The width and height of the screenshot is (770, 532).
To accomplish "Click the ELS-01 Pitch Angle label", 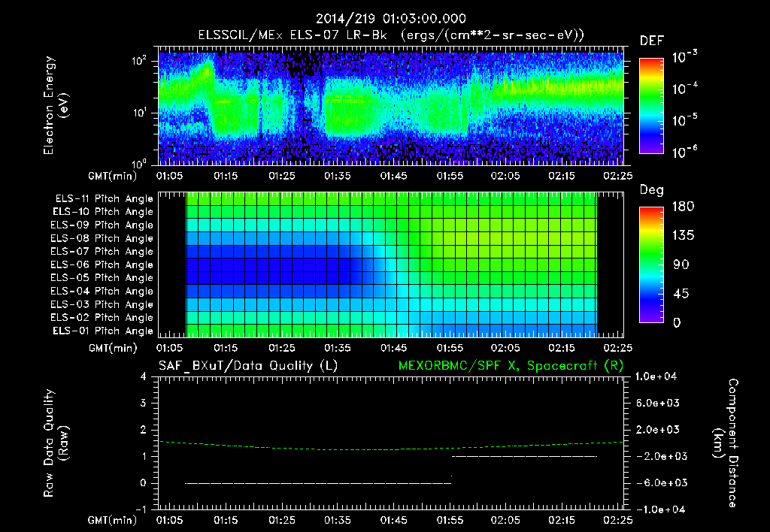I will point(103,331).
